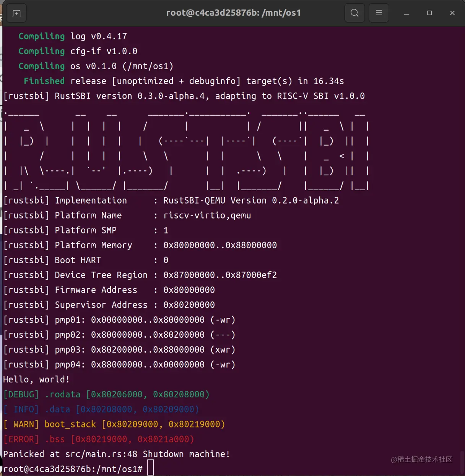Image resolution: width=465 pixels, height=476 pixels.
Task: Click the Platform Memory range line
Action: coord(140,245)
